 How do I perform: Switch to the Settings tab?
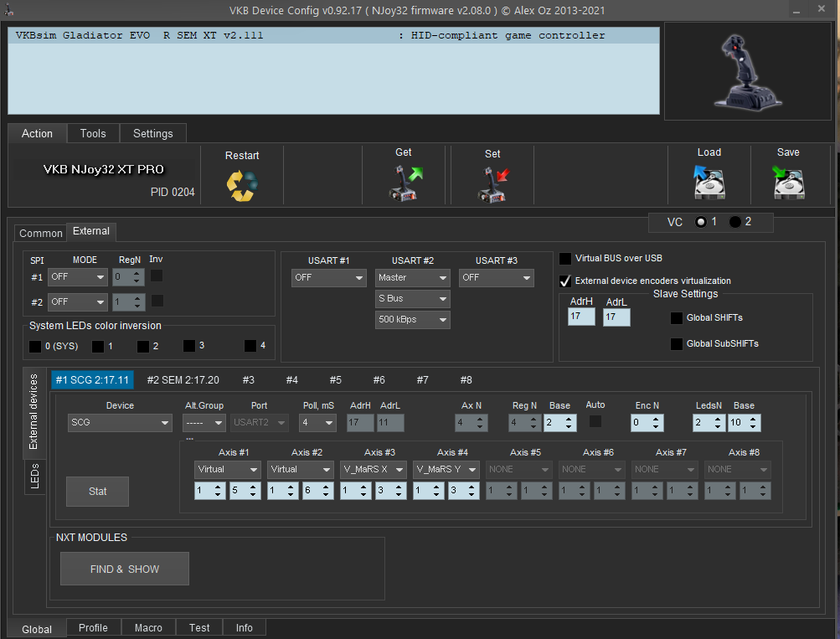[x=153, y=133]
